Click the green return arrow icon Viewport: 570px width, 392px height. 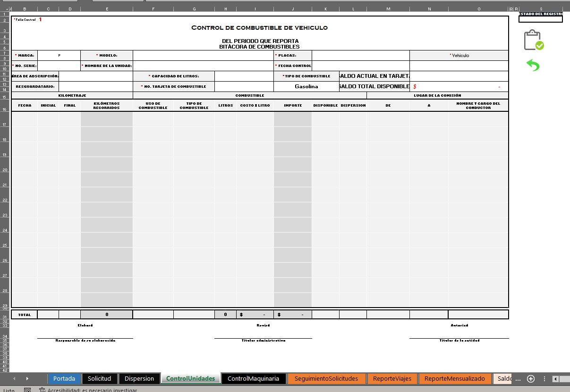533,65
